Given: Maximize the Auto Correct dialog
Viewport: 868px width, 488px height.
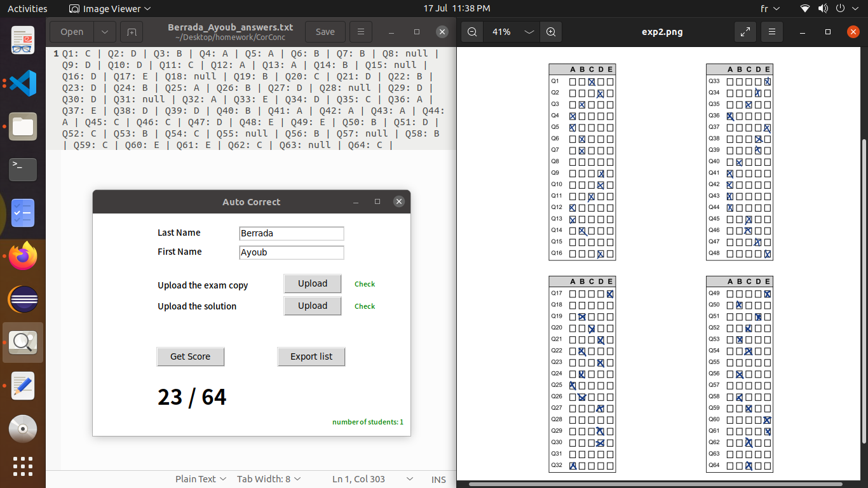Looking at the screenshot, I should tap(377, 201).
